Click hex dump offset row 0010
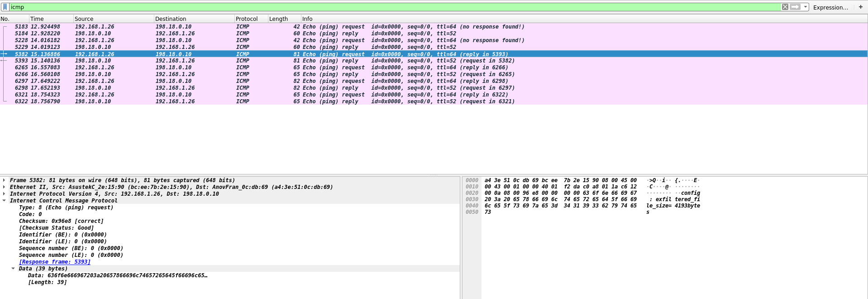 click(472, 187)
